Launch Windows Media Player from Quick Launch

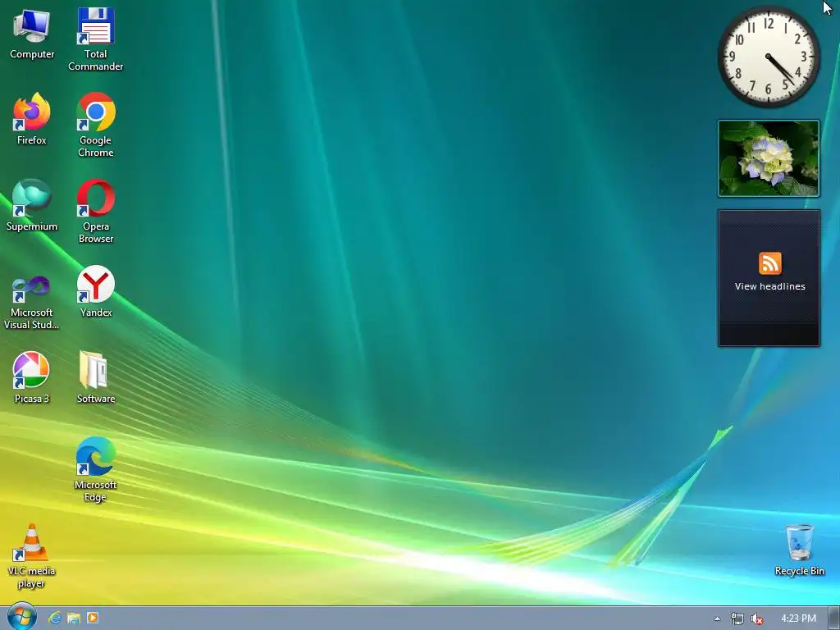(92, 618)
